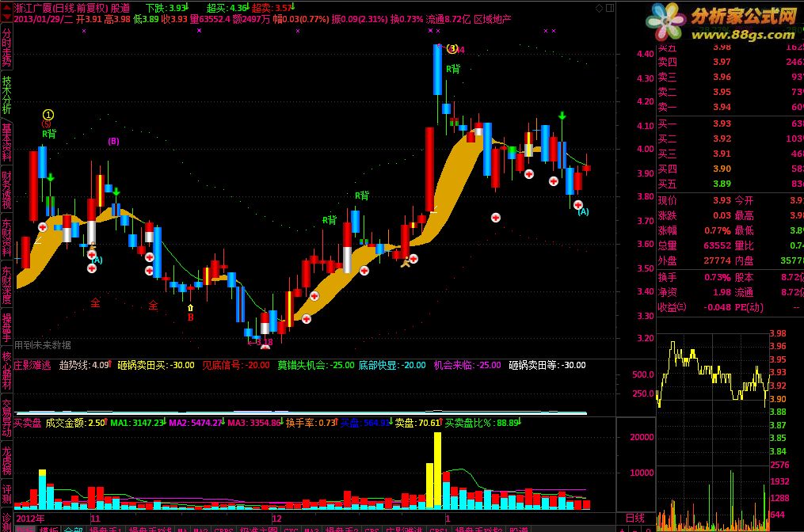
Task: Click the yellow circled ① wave marker
Action: coord(48,115)
